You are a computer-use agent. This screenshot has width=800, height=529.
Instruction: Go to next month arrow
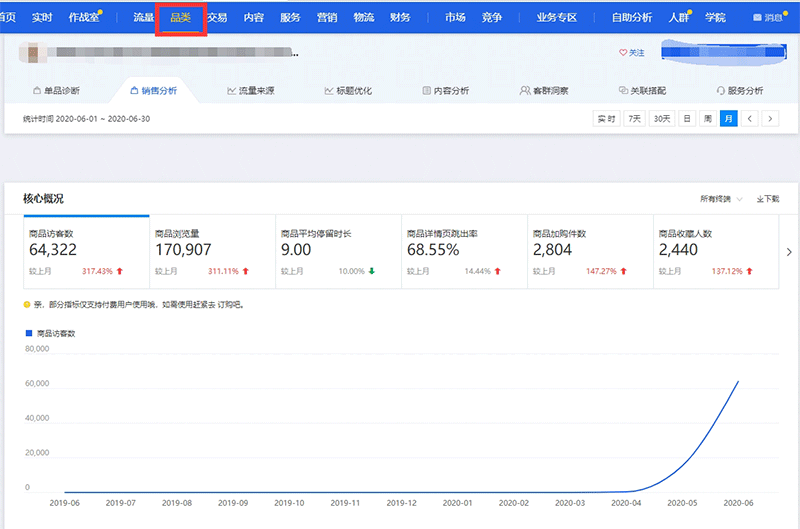[x=770, y=118]
